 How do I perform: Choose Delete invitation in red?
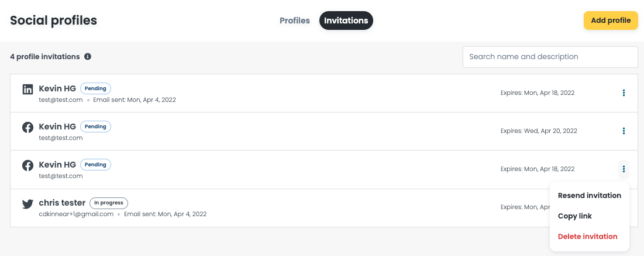point(587,237)
